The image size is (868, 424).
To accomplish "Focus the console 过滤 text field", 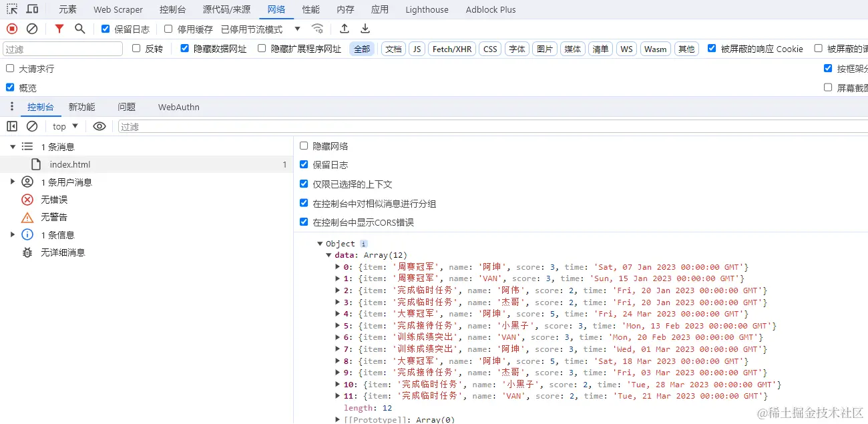I will 493,126.
